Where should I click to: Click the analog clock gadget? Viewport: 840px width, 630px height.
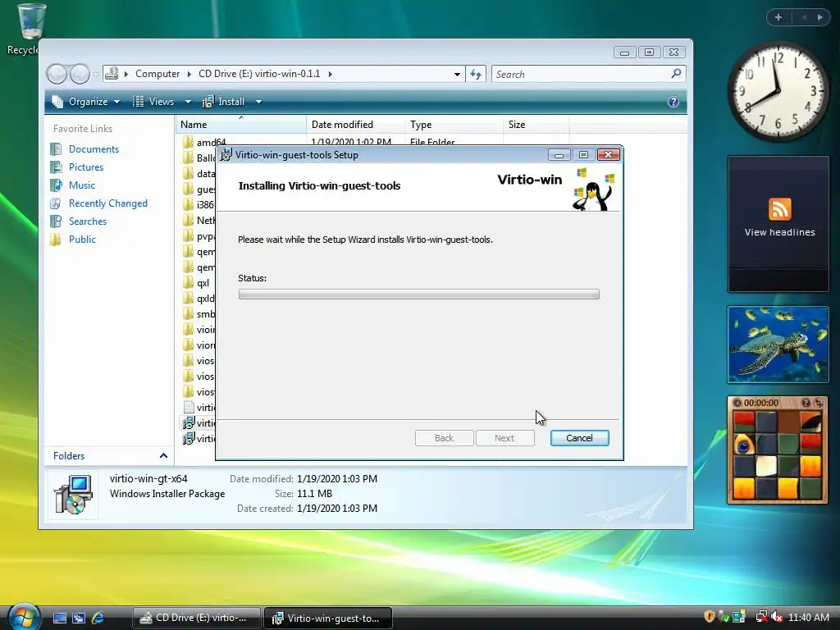[x=778, y=91]
